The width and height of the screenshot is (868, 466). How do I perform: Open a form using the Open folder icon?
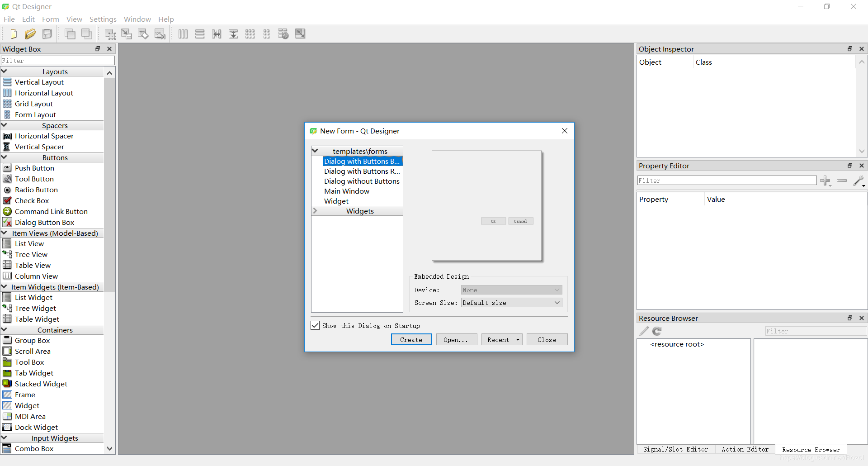30,34
